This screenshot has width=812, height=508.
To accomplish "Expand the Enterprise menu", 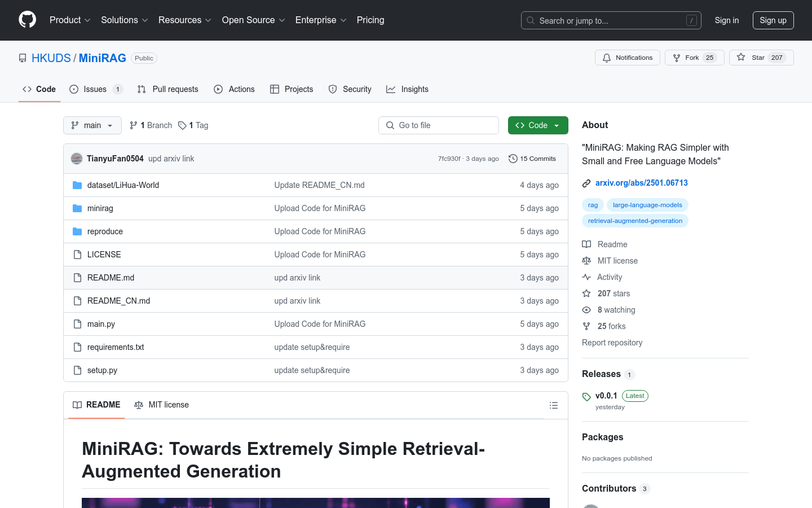I will [x=321, y=20].
